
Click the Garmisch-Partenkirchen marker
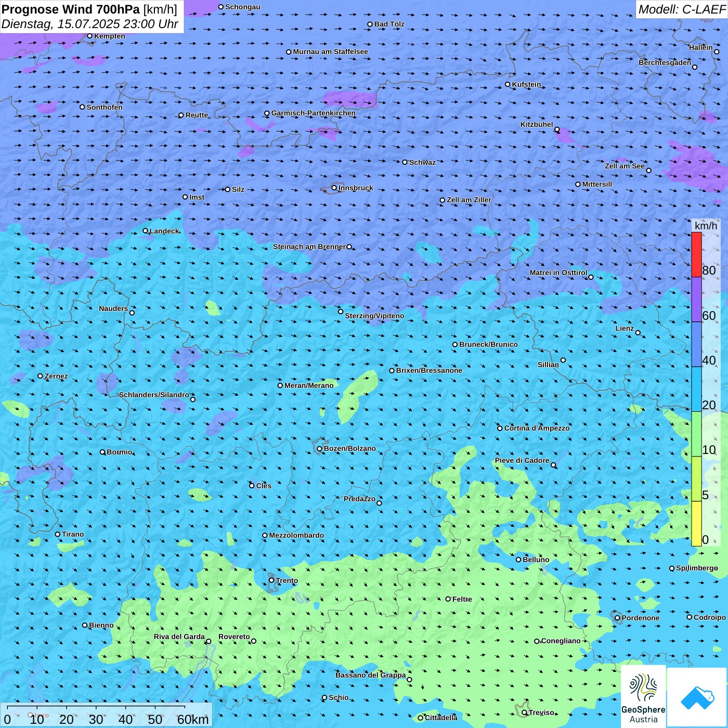(x=267, y=113)
